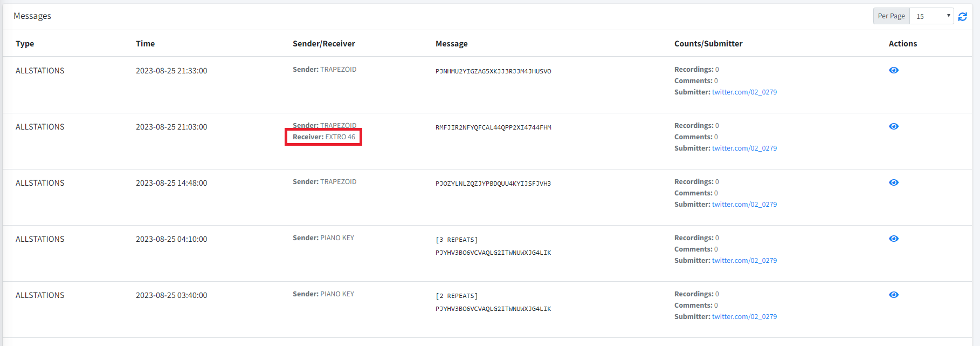Click timestamp 2023-08-25 14:48:00

[171, 183]
